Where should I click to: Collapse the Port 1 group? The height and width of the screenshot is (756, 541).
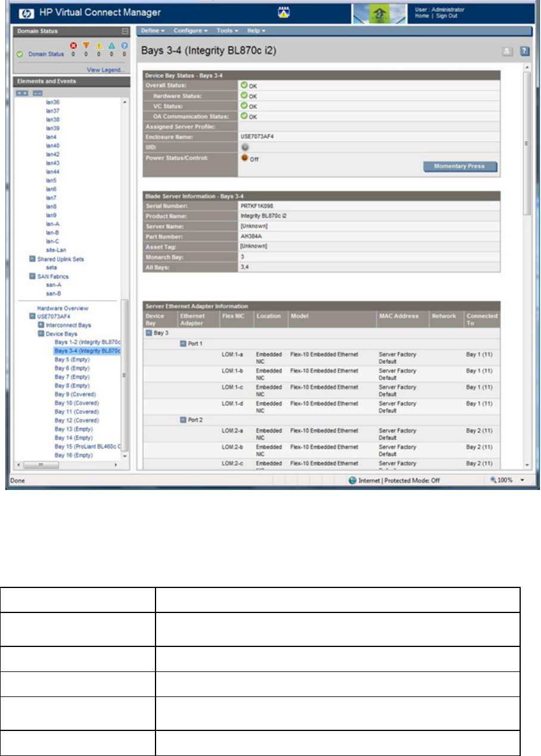click(184, 344)
